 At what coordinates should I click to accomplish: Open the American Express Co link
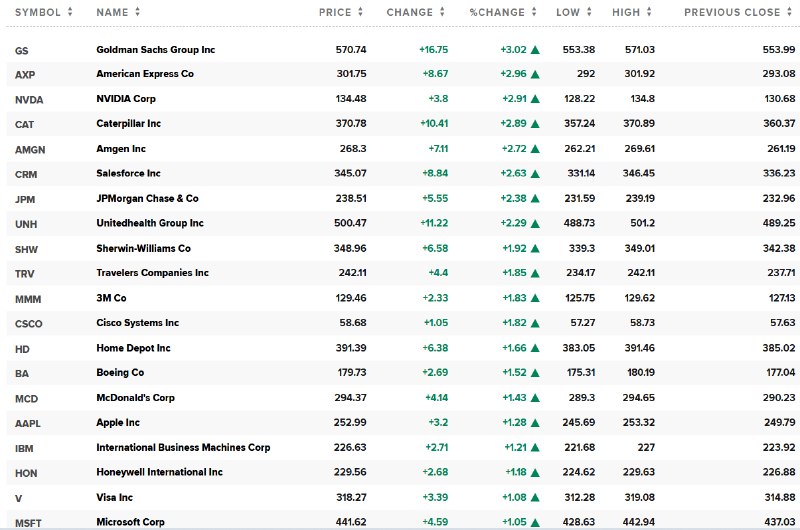tap(145, 73)
